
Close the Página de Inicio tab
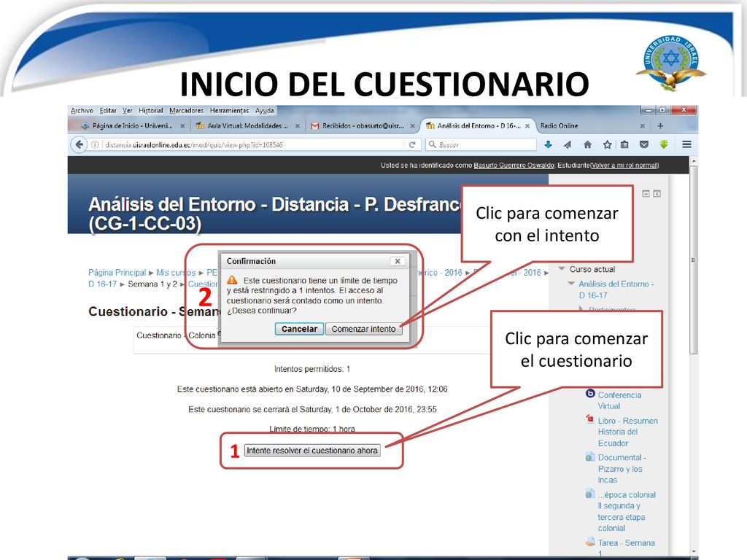[182, 126]
